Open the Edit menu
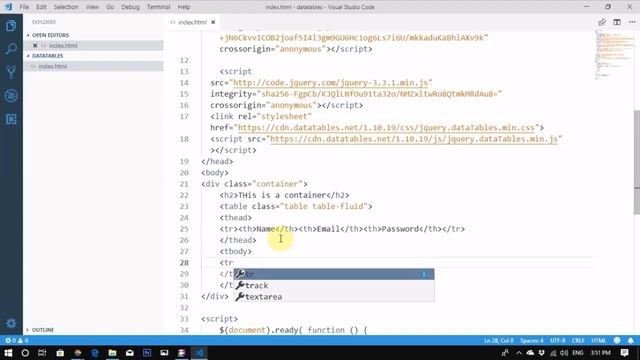This screenshot has height=360, width=640. tap(41, 7)
